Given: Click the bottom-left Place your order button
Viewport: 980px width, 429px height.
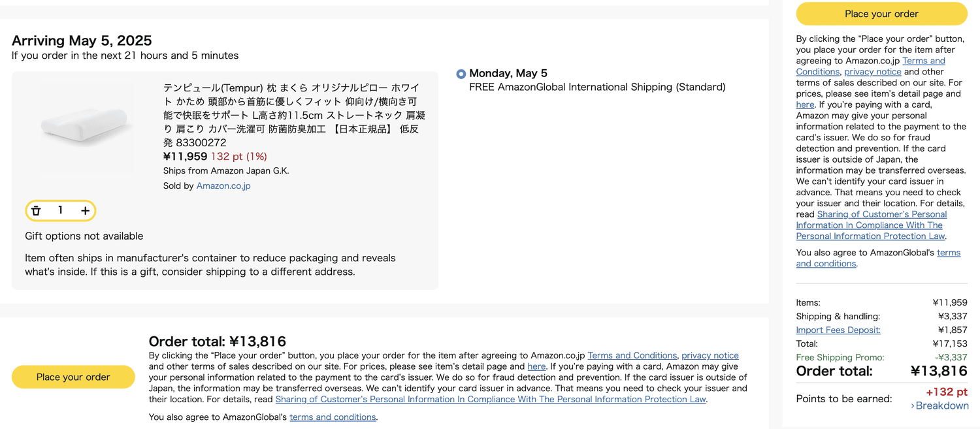Looking at the screenshot, I should [73, 377].
